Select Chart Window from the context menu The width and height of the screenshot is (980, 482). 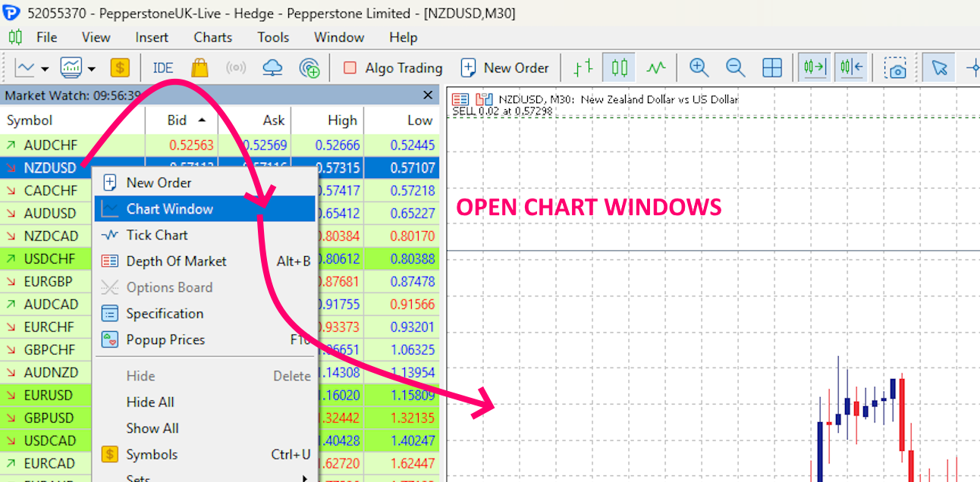170,209
